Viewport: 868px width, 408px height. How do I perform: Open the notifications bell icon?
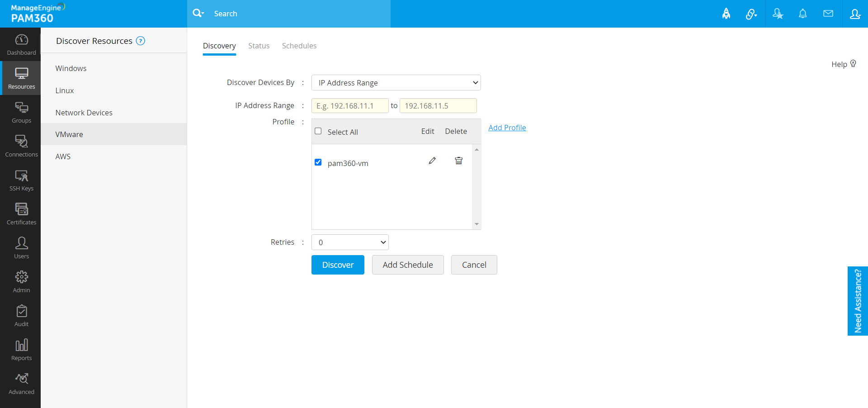[x=802, y=14]
